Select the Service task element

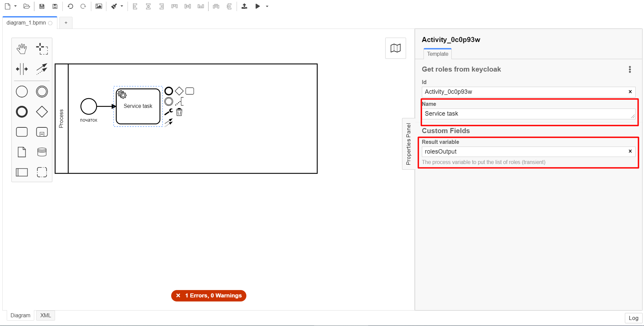(138, 106)
